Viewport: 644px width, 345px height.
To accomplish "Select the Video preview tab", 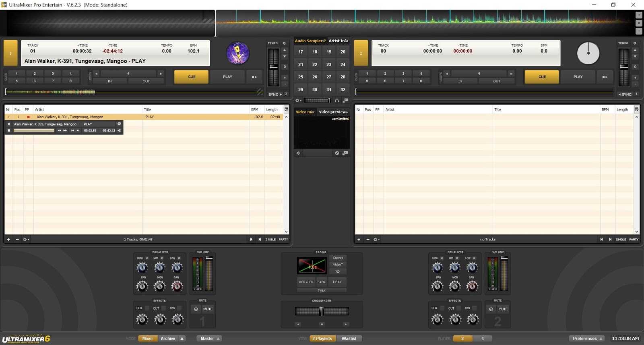I will pos(333,112).
